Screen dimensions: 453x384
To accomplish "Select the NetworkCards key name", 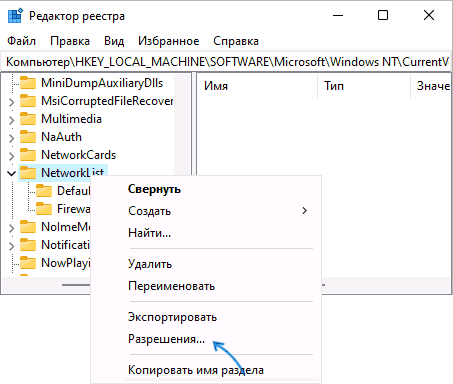I will click(x=78, y=155).
